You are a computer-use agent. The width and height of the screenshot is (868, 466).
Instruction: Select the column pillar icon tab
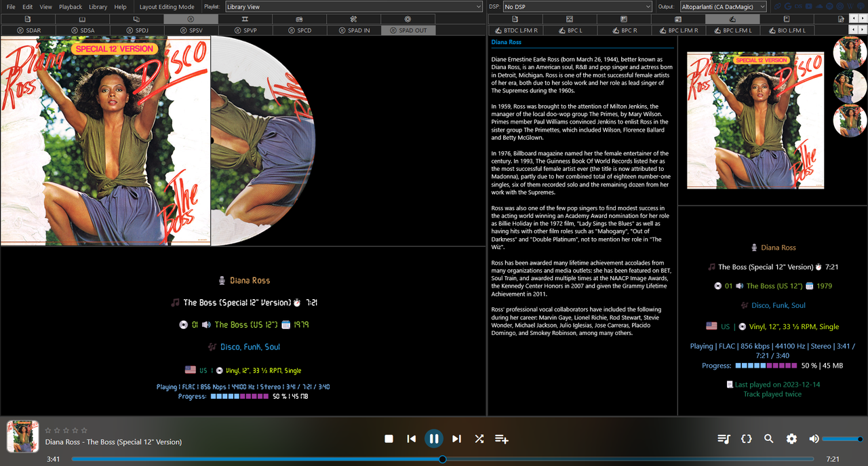pos(245,19)
